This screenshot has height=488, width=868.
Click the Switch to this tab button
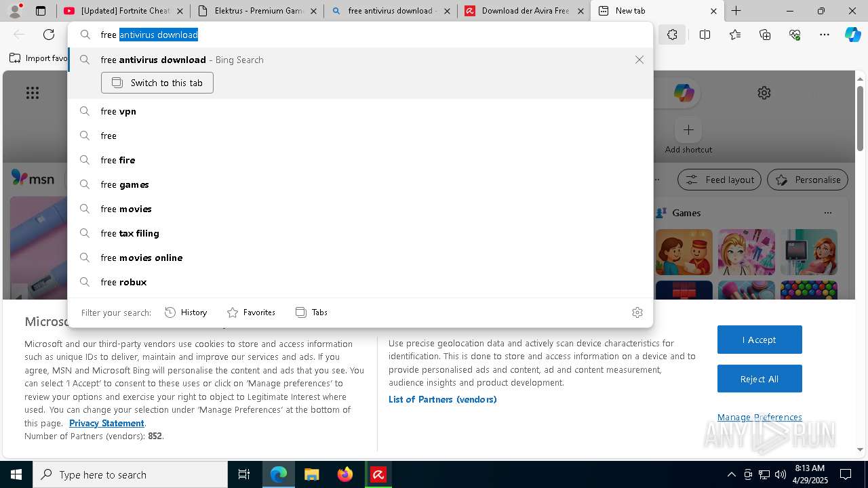click(x=157, y=83)
